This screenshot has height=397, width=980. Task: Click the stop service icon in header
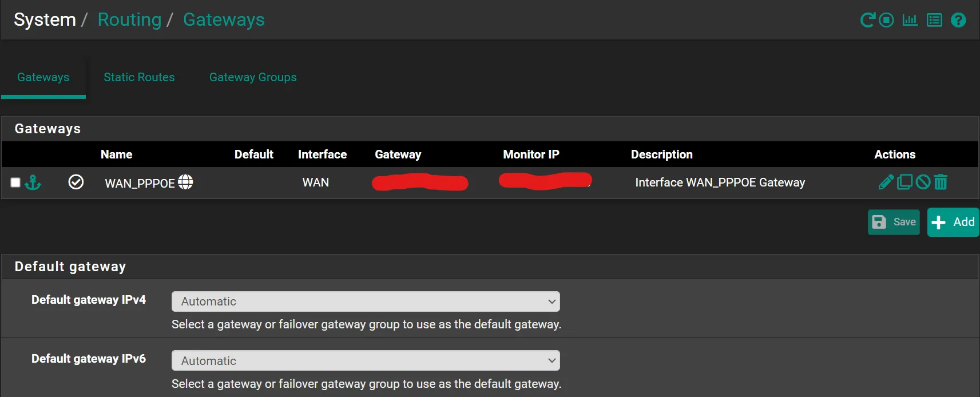[x=886, y=20]
